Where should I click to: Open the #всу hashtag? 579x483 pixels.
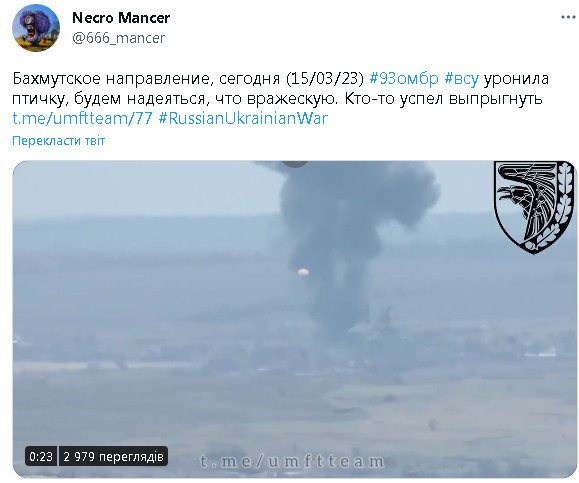tap(462, 79)
